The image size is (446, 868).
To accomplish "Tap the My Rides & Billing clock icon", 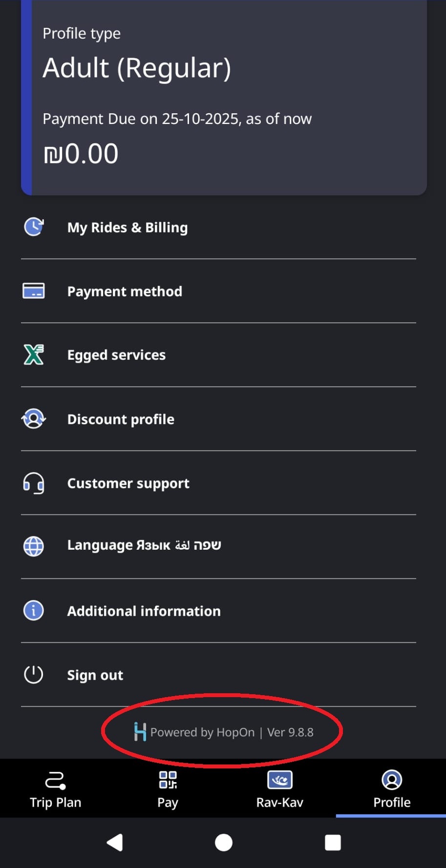I will (34, 227).
